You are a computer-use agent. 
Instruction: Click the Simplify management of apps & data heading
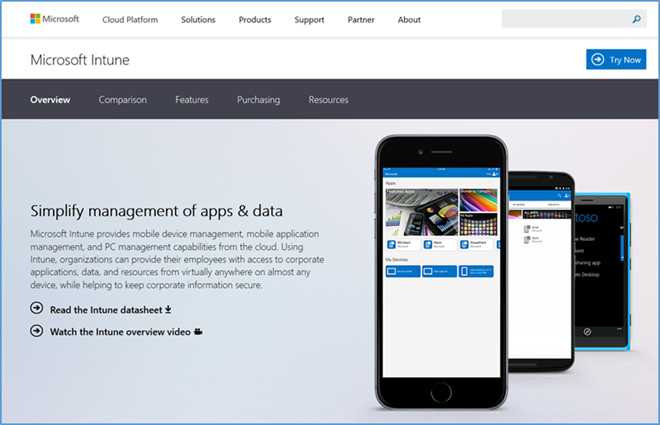pyautogui.click(x=157, y=211)
